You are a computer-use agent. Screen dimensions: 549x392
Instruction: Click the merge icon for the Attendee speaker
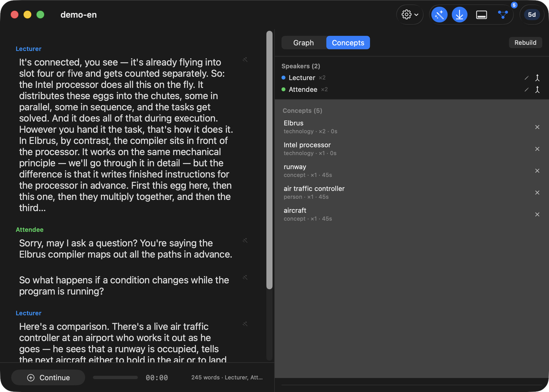537,90
